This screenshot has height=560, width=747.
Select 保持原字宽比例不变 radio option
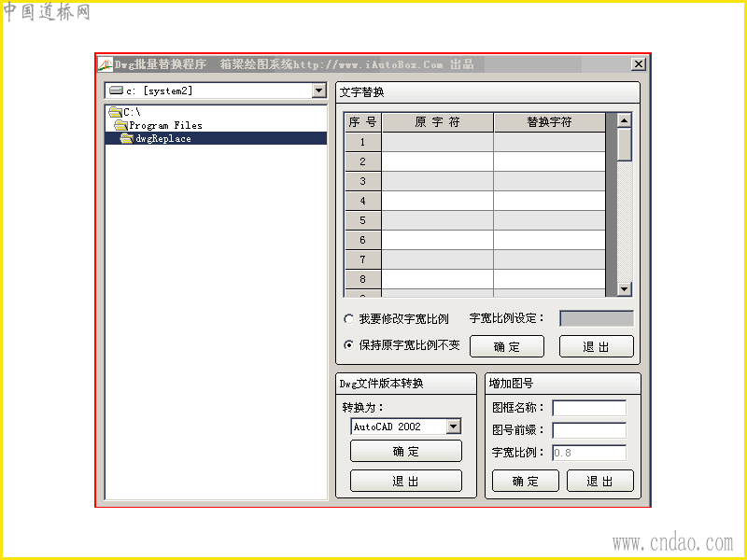pos(348,344)
